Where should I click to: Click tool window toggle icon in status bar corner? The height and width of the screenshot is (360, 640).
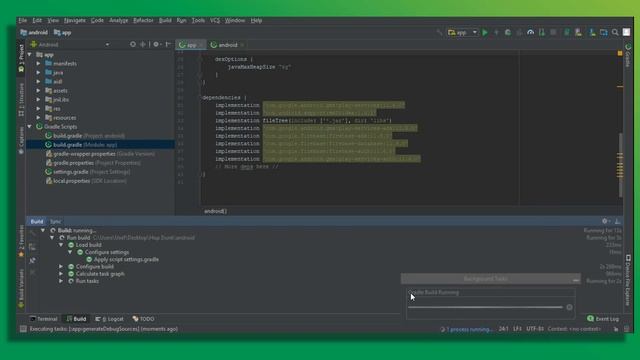(x=23, y=329)
